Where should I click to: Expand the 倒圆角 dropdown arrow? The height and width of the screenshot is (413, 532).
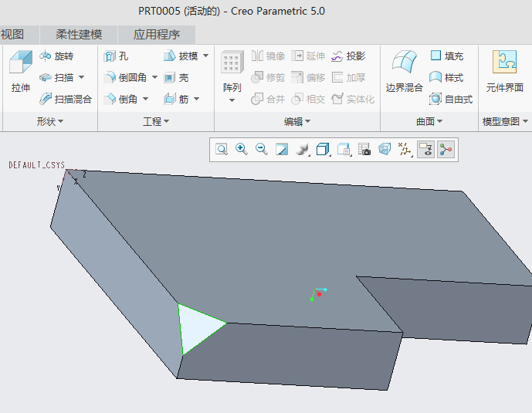(x=154, y=77)
